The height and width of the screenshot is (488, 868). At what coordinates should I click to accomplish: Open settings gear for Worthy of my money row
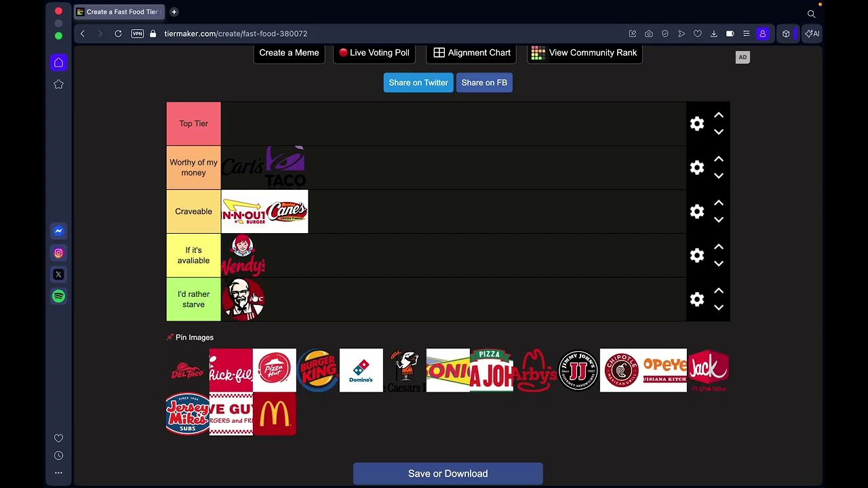(x=696, y=167)
